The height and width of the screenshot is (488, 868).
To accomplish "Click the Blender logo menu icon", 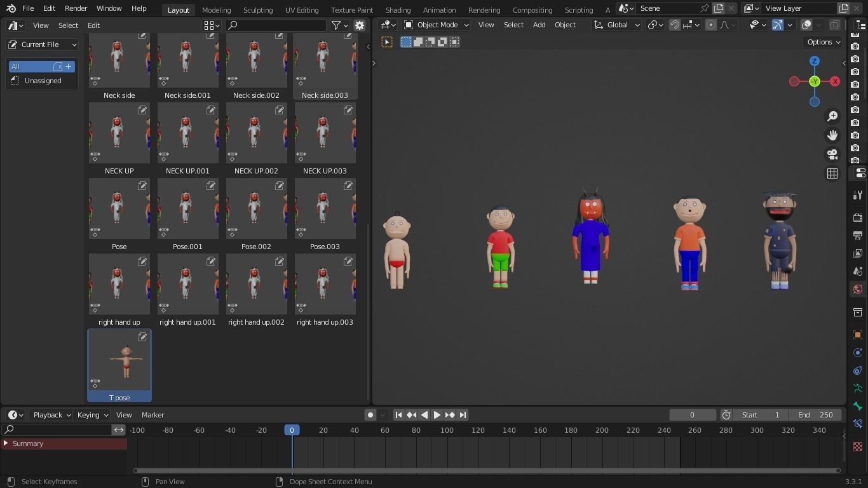I will [11, 9].
